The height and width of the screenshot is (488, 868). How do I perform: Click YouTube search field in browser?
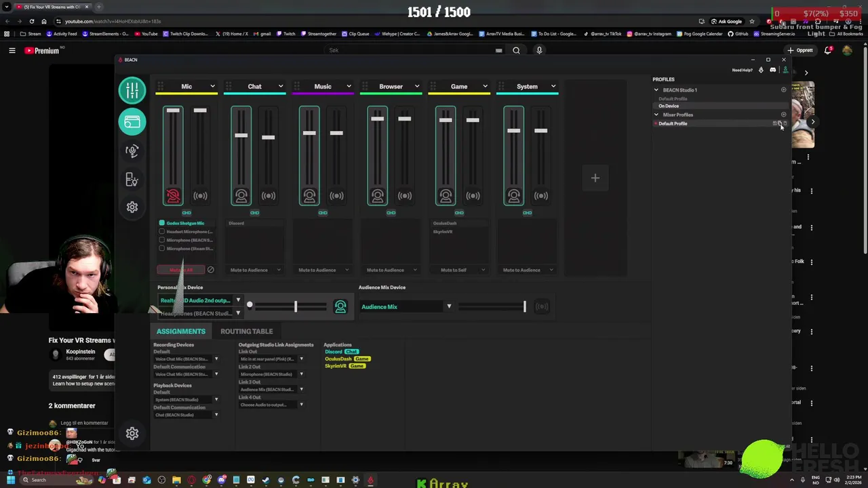coord(410,50)
